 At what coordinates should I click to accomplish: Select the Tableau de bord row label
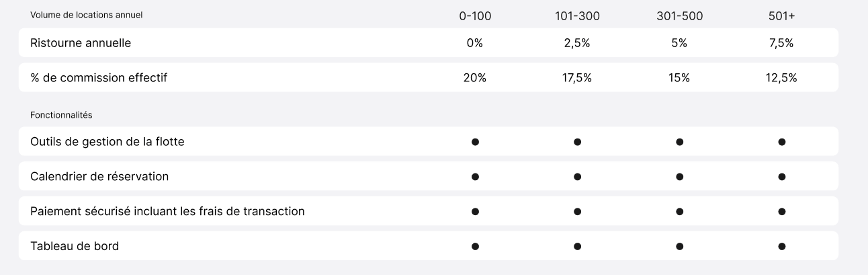coord(75,246)
